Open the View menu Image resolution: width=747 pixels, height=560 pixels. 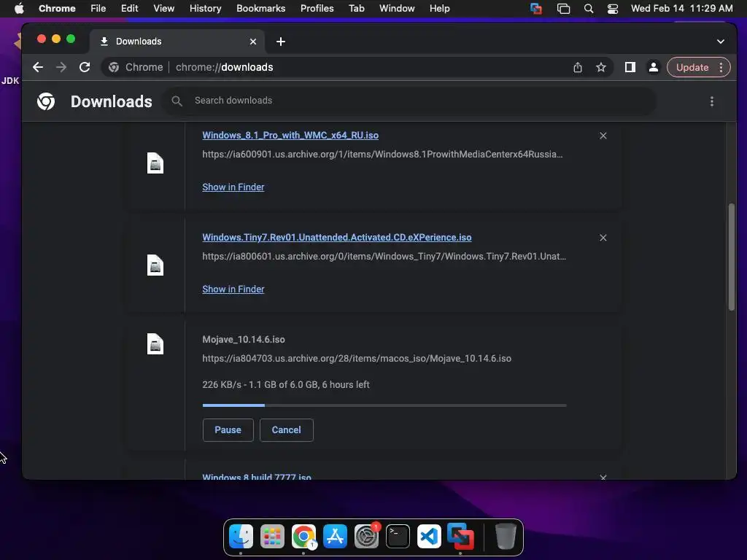click(x=164, y=9)
